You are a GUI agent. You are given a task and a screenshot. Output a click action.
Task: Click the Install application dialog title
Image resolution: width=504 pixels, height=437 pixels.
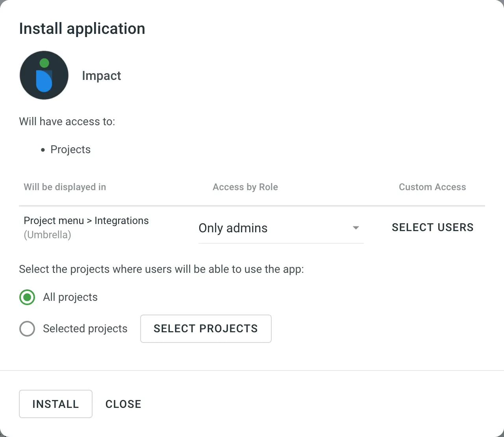click(82, 28)
